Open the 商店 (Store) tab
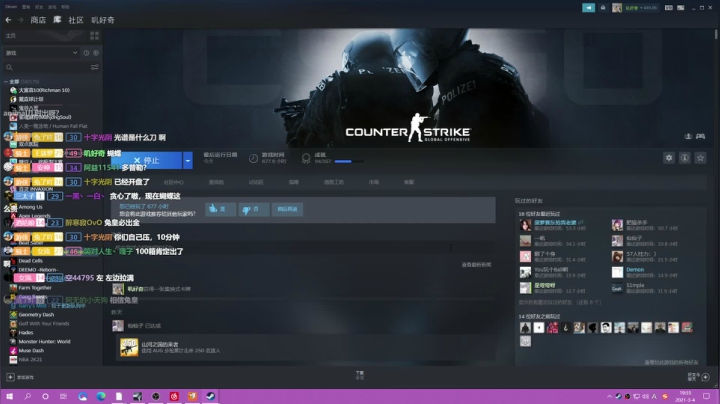Viewport: 720px width, 404px height. point(38,20)
